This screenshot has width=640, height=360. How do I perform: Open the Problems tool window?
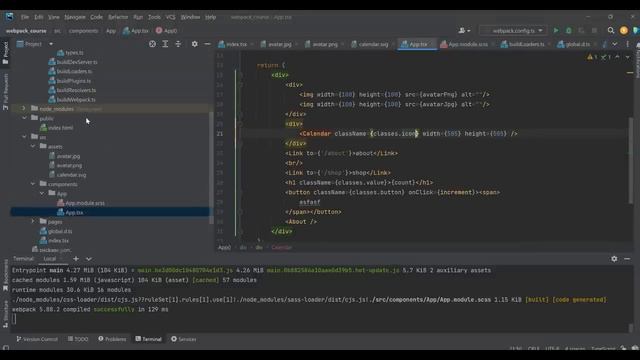[x=112, y=339]
